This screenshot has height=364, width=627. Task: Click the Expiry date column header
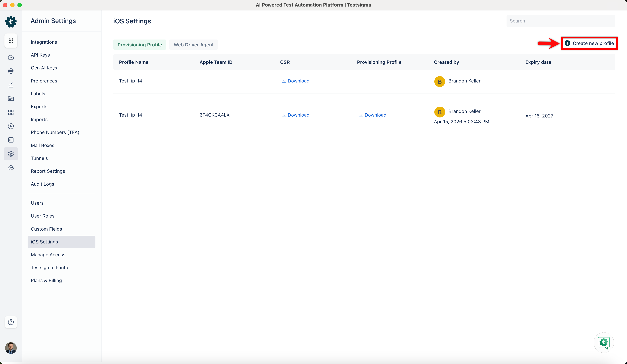(x=538, y=62)
